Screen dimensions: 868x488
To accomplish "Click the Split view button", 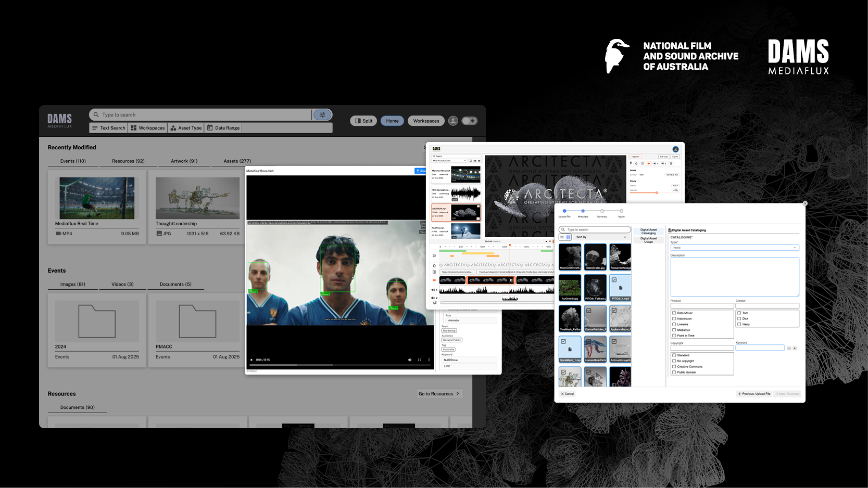I will 363,121.
